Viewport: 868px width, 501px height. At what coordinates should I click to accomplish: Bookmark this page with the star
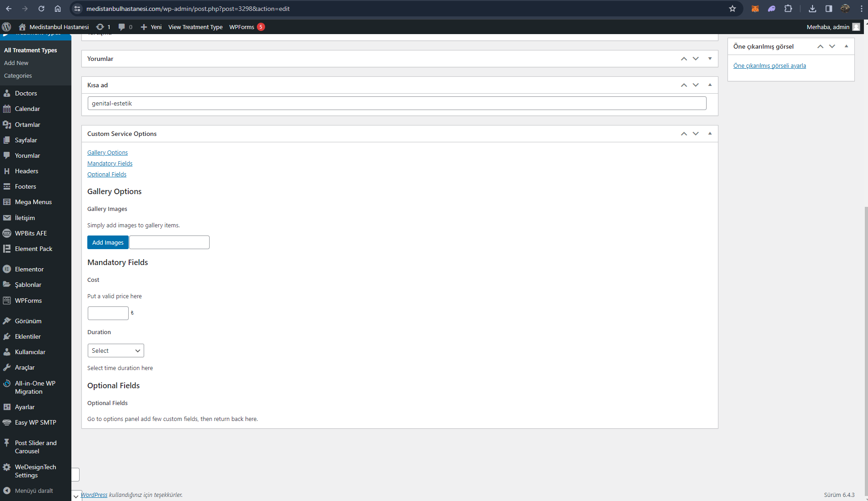coord(732,9)
